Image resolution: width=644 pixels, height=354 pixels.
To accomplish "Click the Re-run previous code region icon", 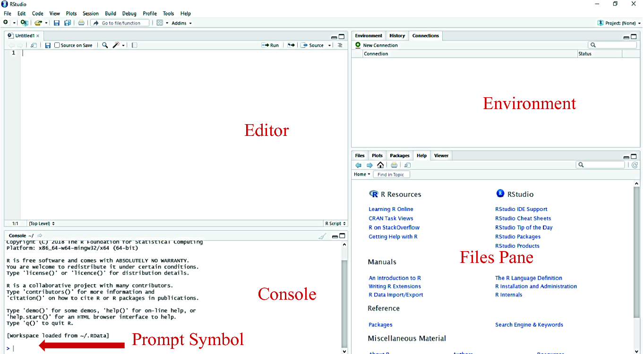I will (291, 45).
